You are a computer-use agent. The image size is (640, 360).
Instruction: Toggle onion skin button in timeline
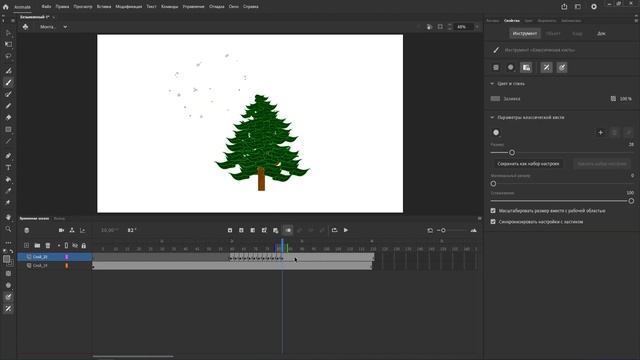coord(288,230)
